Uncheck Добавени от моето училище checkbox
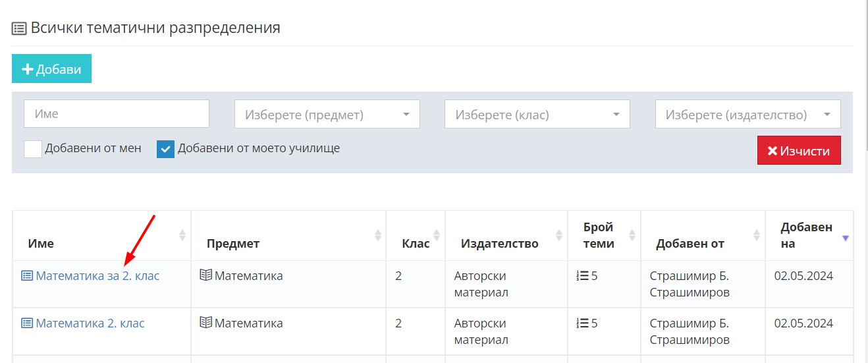Image resolution: width=868 pixels, height=363 pixels. tap(165, 149)
